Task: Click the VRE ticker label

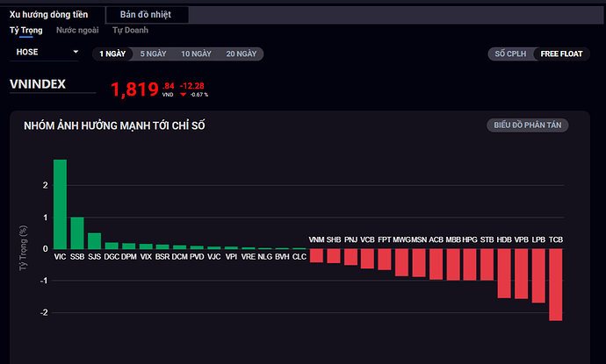Action: [249, 257]
